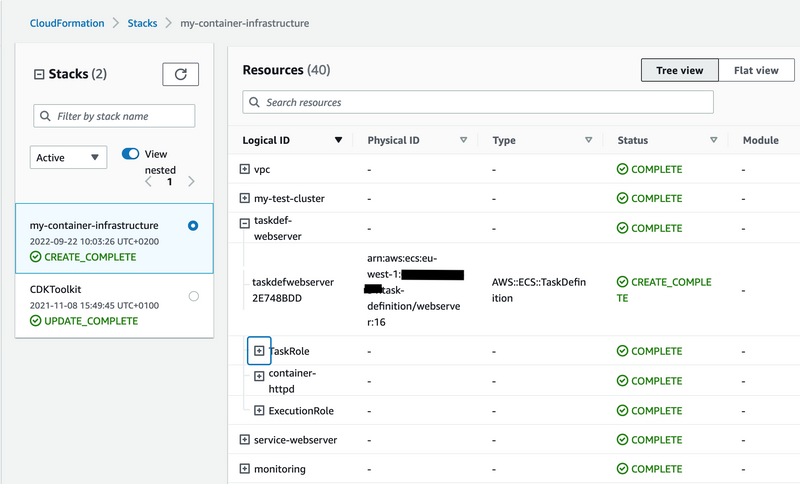800x484 pixels.
Task: Refresh the stacks list
Action: click(x=181, y=74)
